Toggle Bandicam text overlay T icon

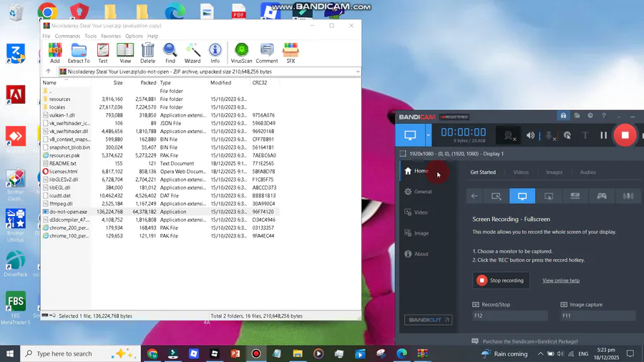(x=585, y=135)
